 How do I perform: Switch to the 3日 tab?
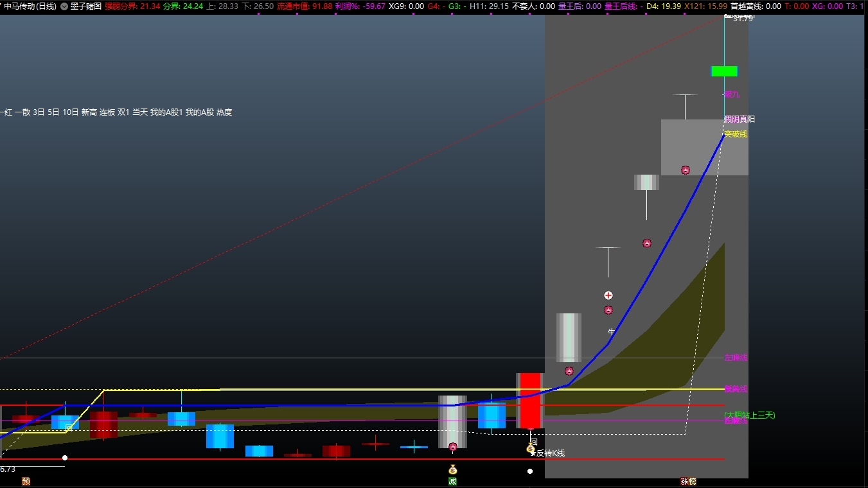[39, 112]
